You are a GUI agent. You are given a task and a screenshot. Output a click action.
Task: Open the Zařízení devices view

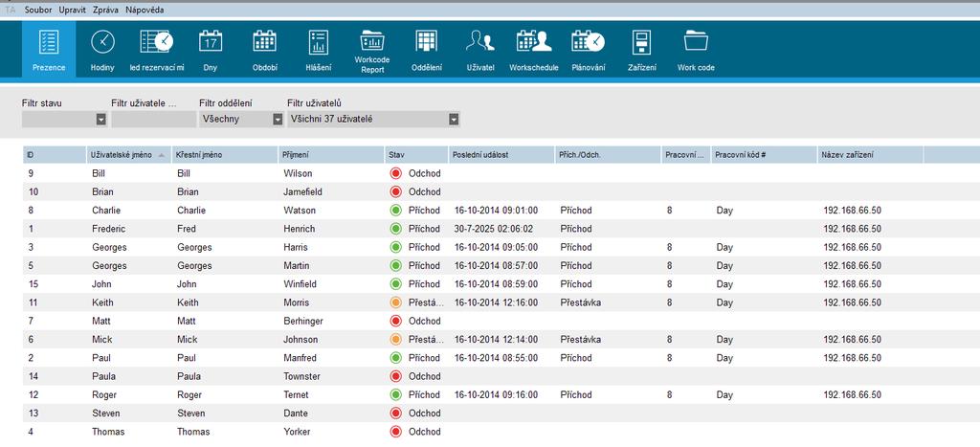click(x=642, y=50)
